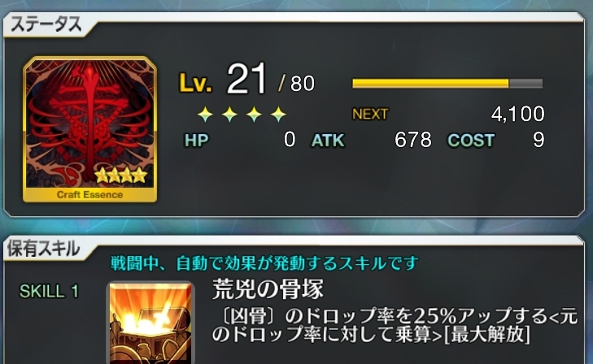Click the NEXT experience label
This screenshot has height=364, width=593.
click(370, 114)
